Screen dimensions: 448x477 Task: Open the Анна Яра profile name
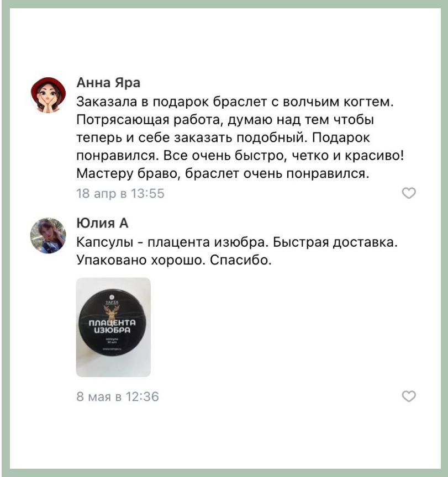108,83
